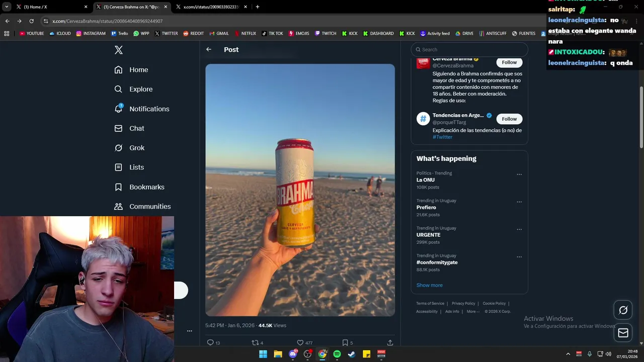Open the #conformitygate trending topic

coord(437,262)
